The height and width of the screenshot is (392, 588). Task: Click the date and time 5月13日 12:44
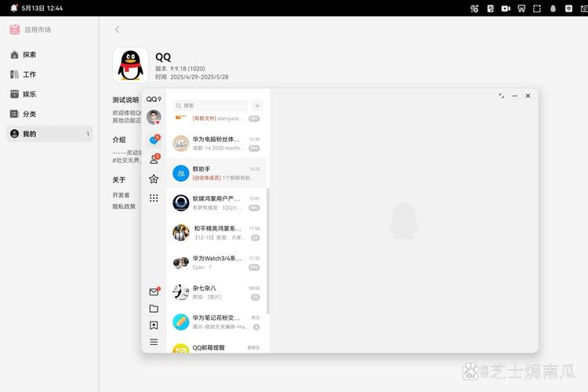pyautogui.click(x=42, y=9)
